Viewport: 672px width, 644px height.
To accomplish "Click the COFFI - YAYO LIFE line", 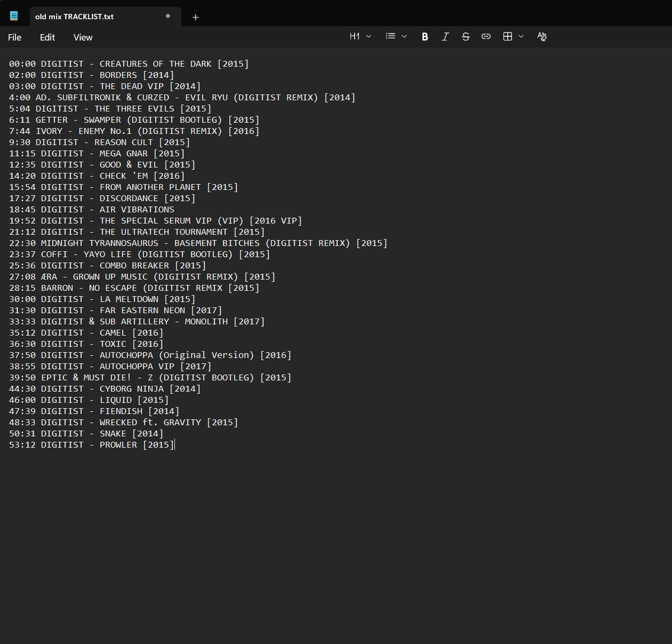I will coord(139,254).
